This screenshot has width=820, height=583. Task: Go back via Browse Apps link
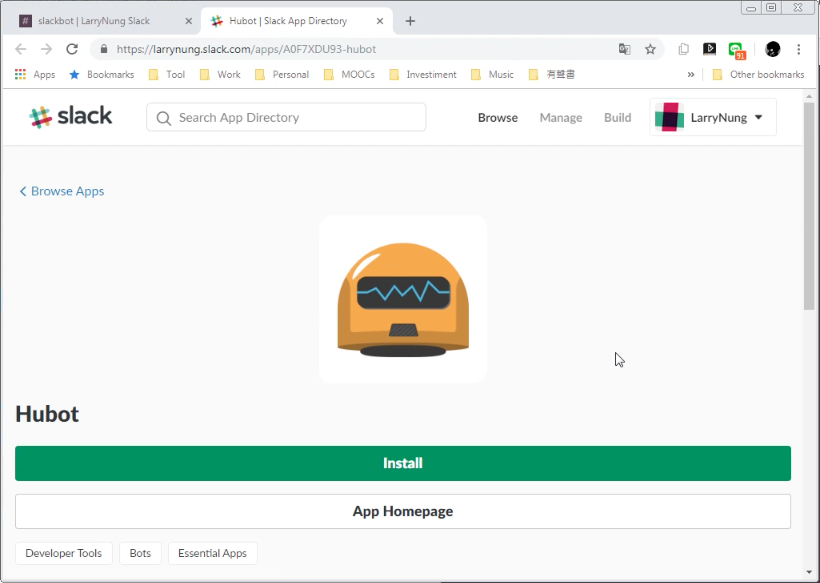point(62,191)
